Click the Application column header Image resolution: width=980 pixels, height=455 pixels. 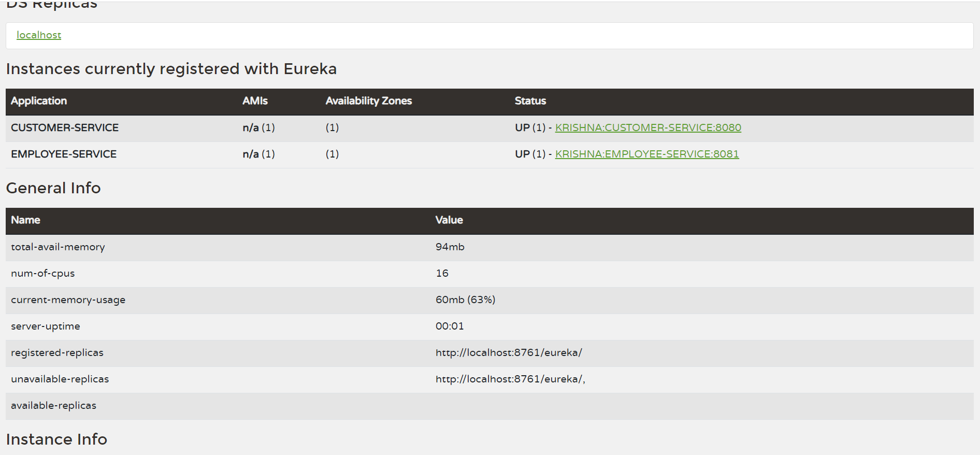click(x=39, y=101)
